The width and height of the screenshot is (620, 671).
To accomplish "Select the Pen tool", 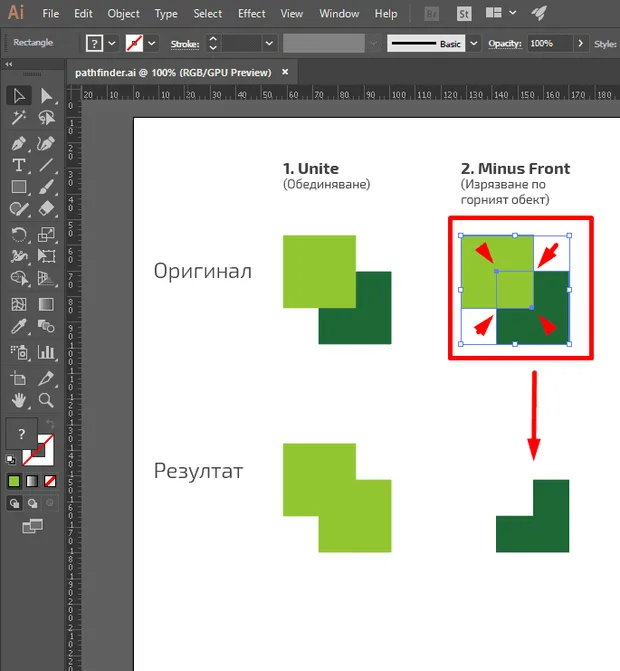I will point(19,143).
